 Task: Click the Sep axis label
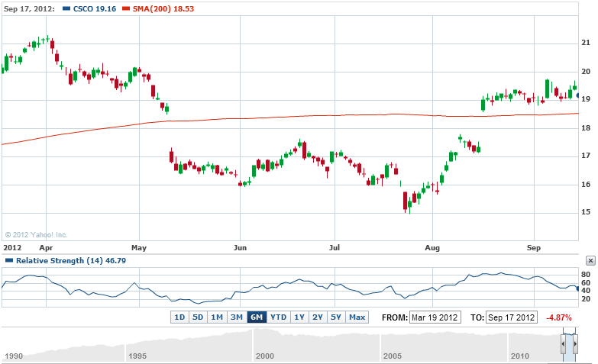click(534, 248)
